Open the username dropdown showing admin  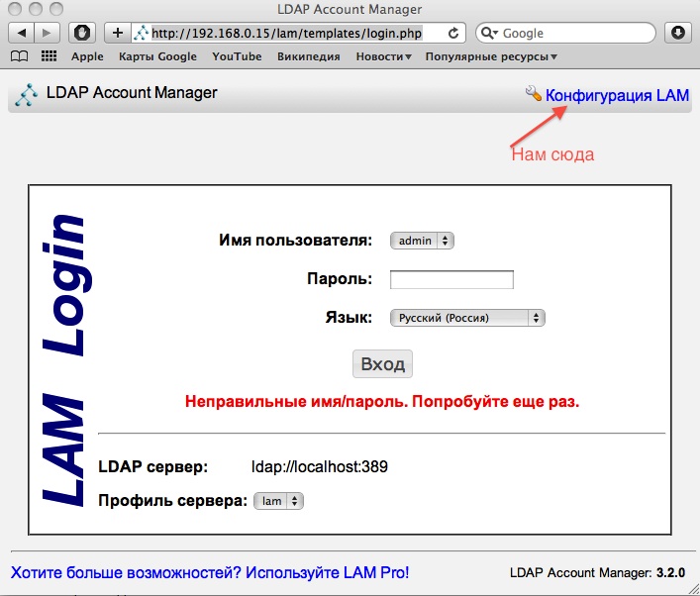[x=422, y=241]
